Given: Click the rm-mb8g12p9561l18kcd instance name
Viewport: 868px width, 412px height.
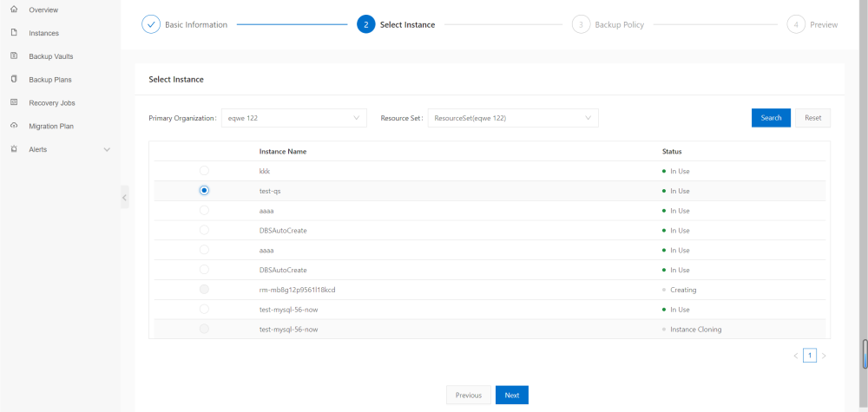Looking at the screenshot, I should coord(296,290).
